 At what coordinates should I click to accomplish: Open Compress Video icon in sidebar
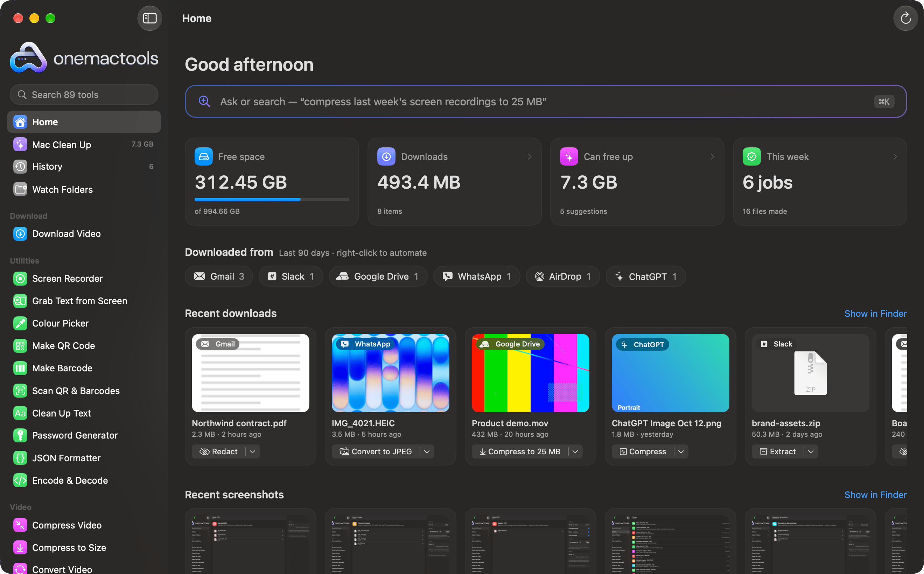point(20,525)
